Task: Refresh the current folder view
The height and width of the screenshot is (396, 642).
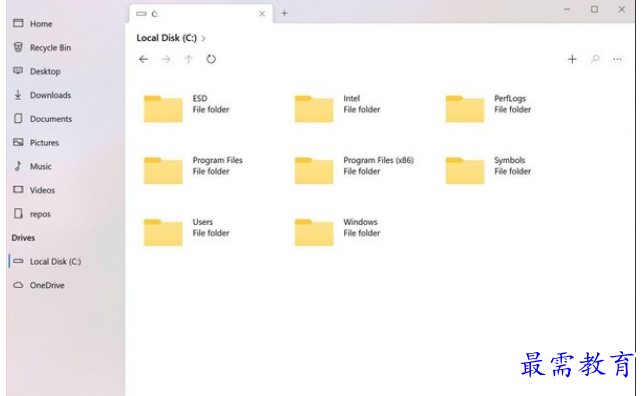Action: click(x=211, y=59)
